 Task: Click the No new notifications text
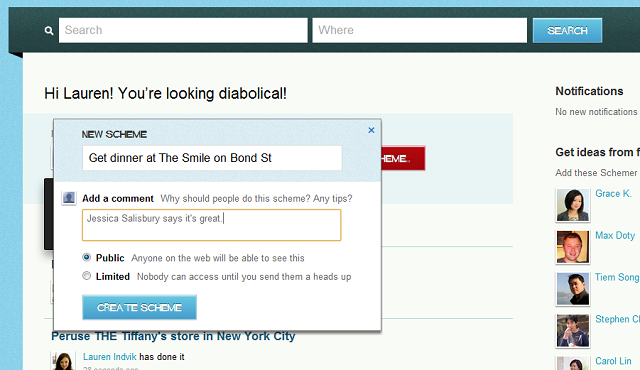(596, 112)
